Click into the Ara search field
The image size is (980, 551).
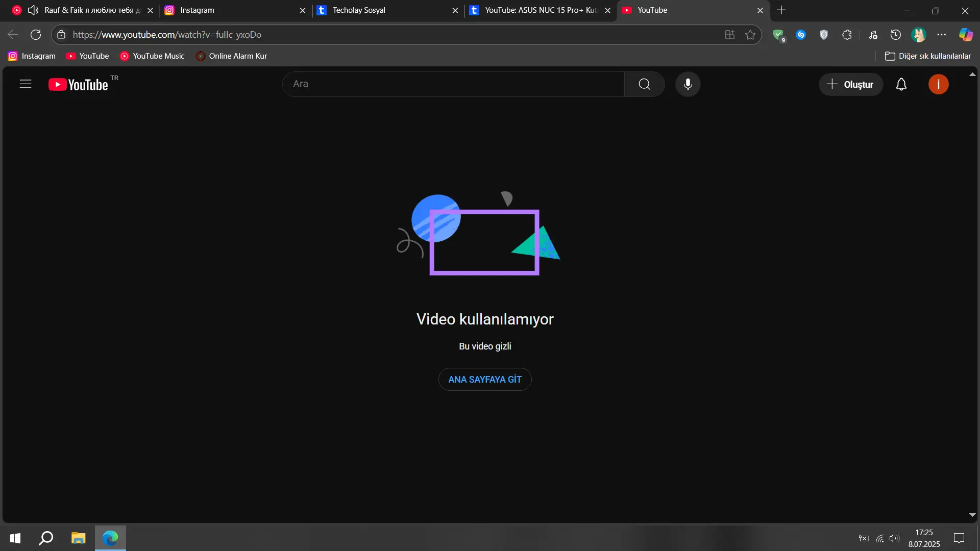(453, 84)
